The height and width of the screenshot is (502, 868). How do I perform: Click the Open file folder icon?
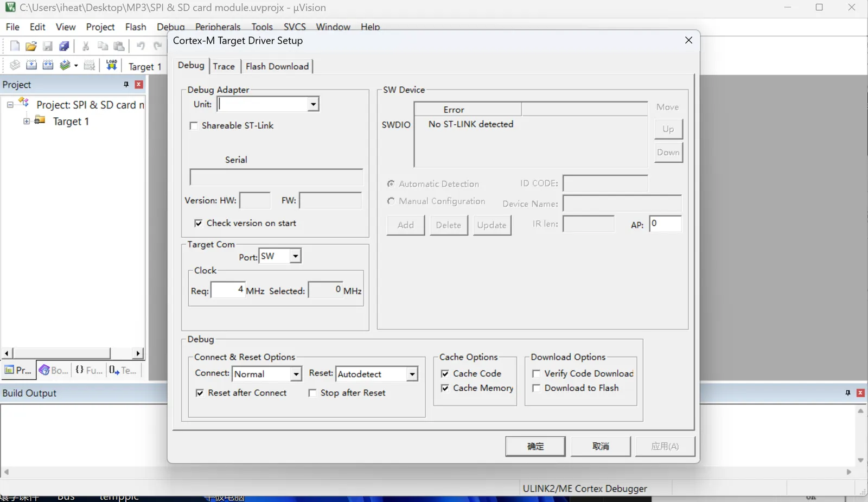click(31, 46)
